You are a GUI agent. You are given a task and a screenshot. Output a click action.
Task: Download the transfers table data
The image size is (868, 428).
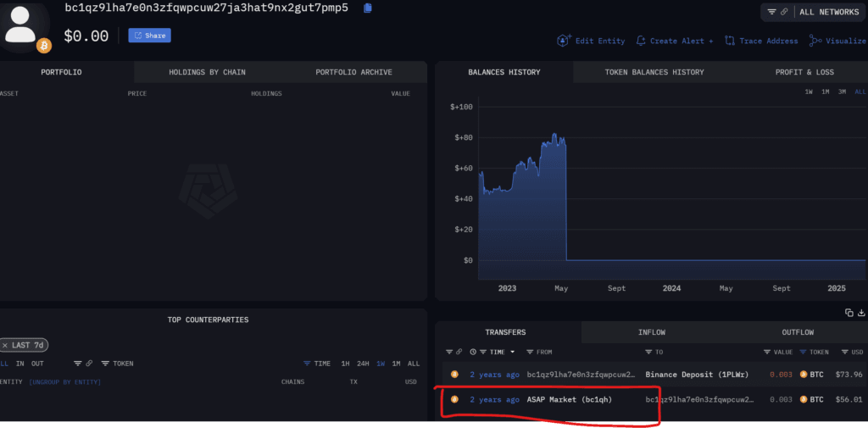click(x=862, y=313)
